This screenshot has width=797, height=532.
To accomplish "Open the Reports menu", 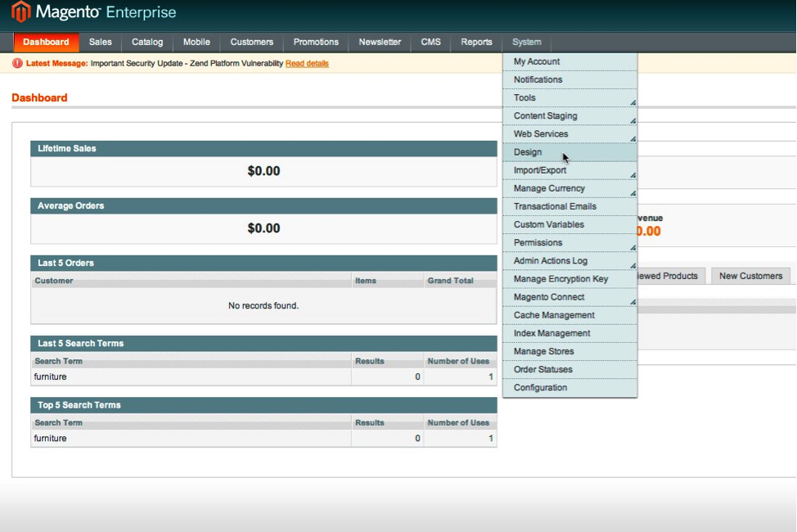I will pyautogui.click(x=476, y=43).
